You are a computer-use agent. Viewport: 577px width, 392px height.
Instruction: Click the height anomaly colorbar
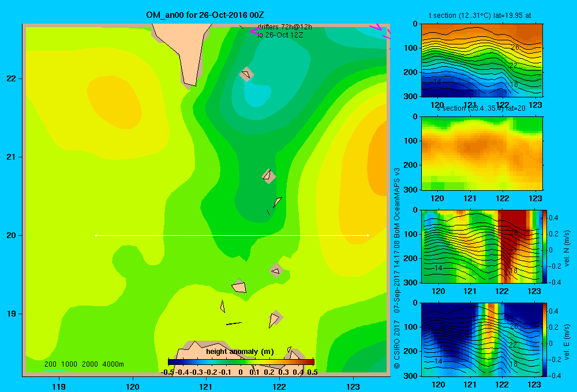(241, 362)
